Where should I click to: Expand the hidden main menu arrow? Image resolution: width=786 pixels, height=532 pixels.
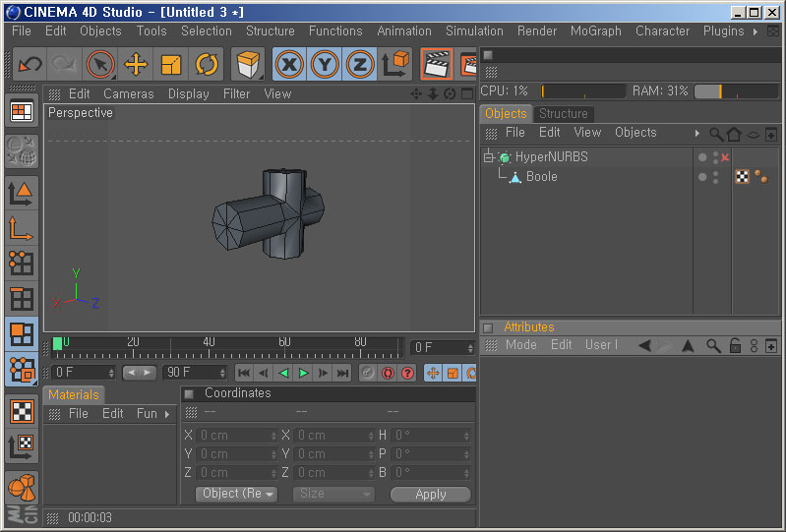coord(756,31)
